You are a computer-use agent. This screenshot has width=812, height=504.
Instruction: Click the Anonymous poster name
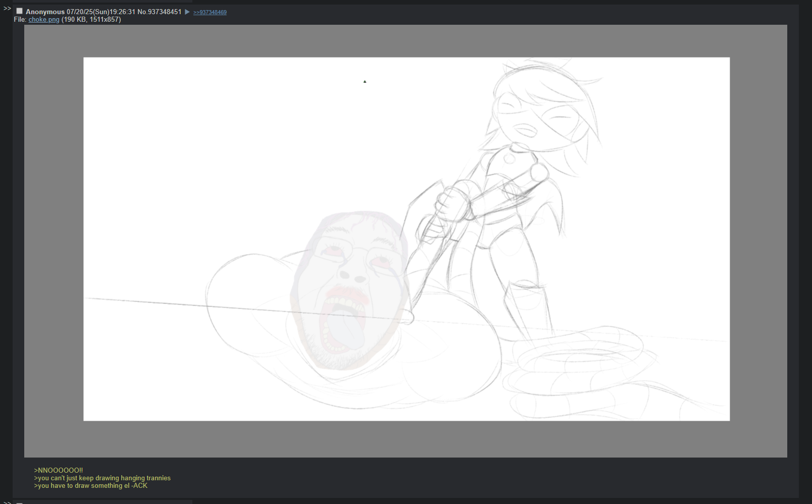tap(45, 12)
